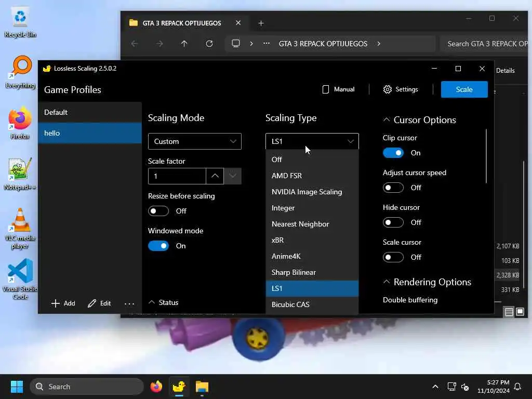The width and height of the screenshot is (532, 399).
Task: Select Integer scaling type
Action: (x=312, y=208)
